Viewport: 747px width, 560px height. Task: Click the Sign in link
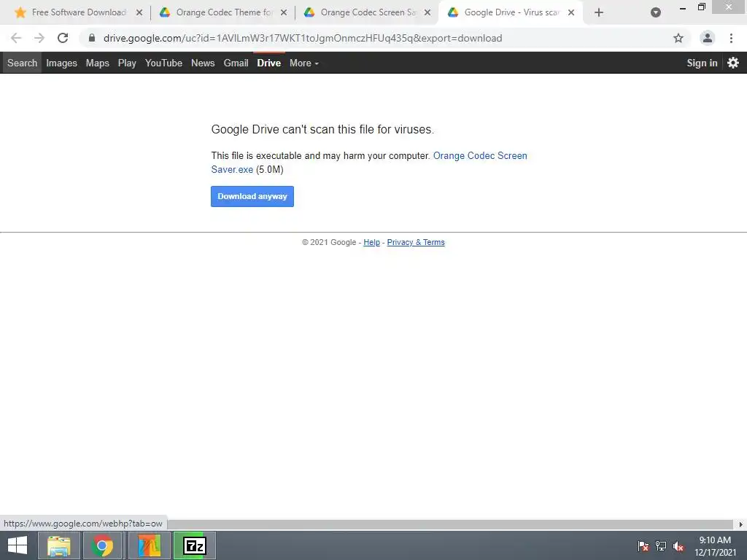tap(702, 63)
